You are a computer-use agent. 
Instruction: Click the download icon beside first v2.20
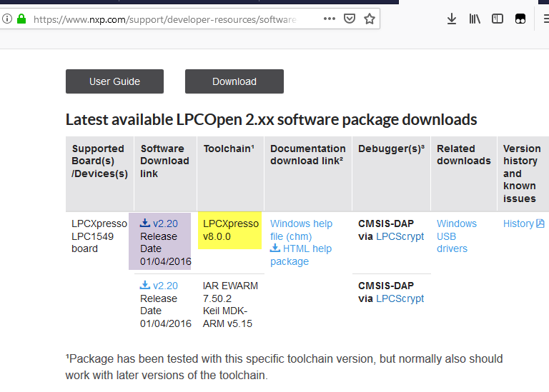pyautogui.click(x=145, y=223)
